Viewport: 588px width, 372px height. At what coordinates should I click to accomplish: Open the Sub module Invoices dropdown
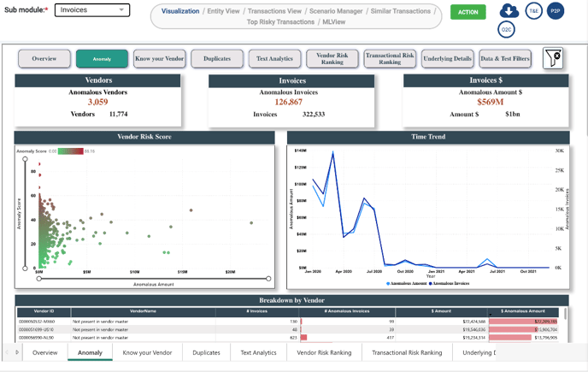92,10
